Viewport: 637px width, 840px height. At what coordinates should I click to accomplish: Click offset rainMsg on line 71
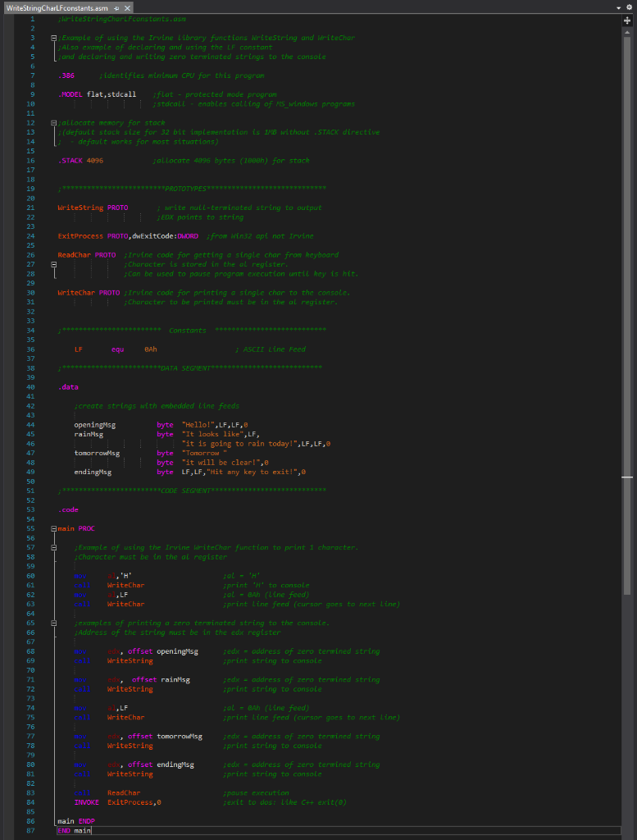point(162,680)
